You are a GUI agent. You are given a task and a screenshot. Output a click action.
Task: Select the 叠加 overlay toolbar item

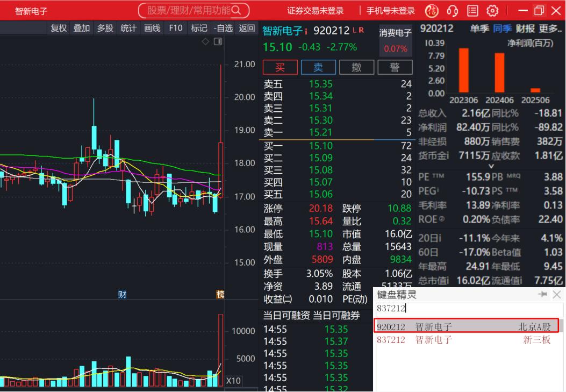(82, 28)
